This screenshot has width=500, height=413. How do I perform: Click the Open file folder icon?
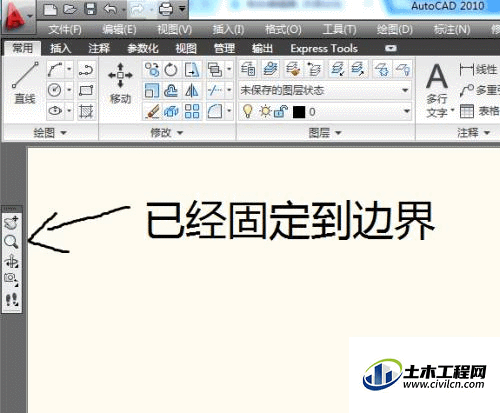pyautogui.click(x=70, y=9)
